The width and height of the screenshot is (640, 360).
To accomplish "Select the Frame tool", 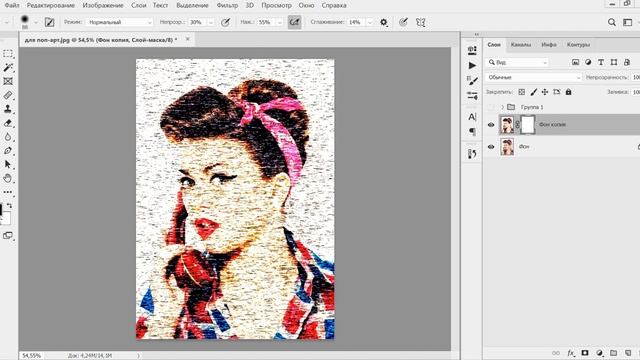I will pyautogui.click(x=8, y=81).
